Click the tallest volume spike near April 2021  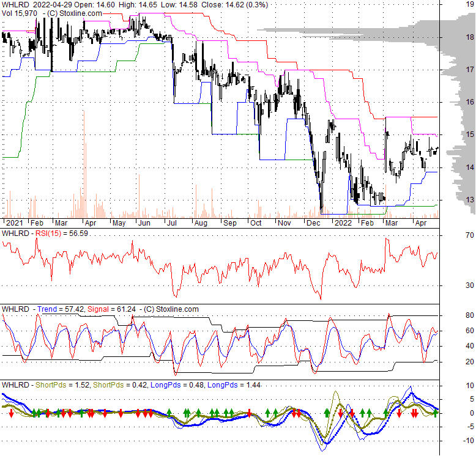[84, 164]
